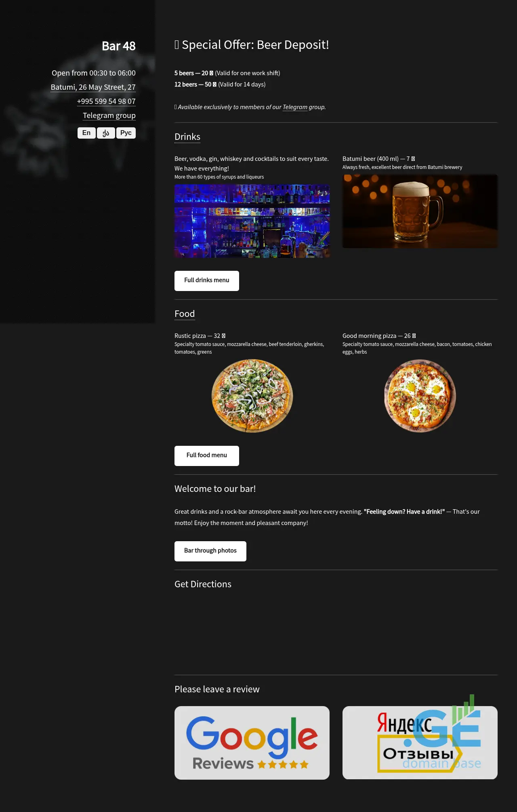517x812 pixels.
Task: Switch language to Russian (Рус)
Action: click(126, 133)
